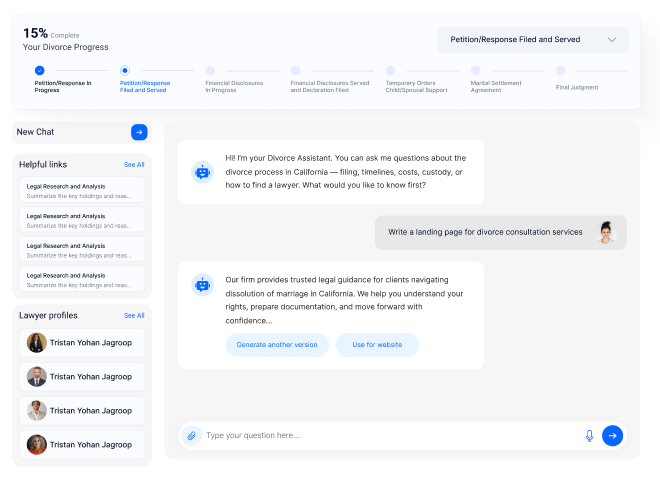Screen dimensions: 660x488
Task: Click the Type your question input field
Action: tap(390, 435)
